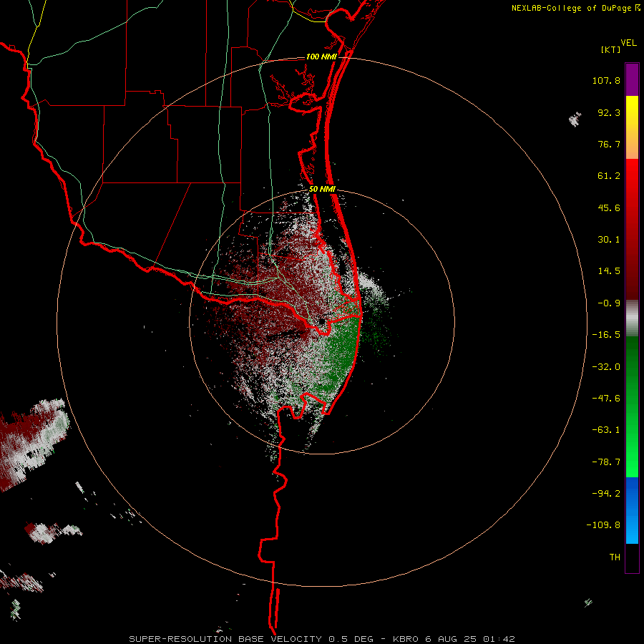This screenshot has width=644, height=644.
Task: Click the -16.5 velocity scale value
Action: click(606, 335)
